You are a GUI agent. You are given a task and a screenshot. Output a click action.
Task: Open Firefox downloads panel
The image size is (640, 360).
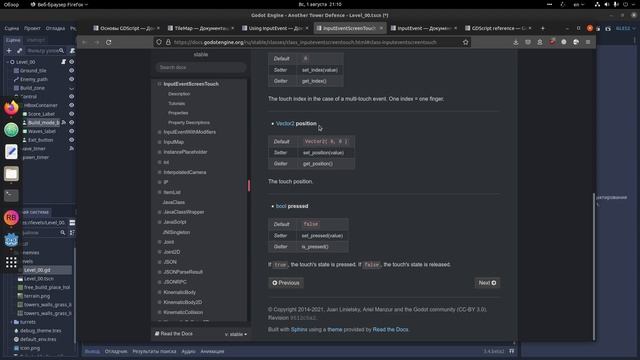coord(516,42)
